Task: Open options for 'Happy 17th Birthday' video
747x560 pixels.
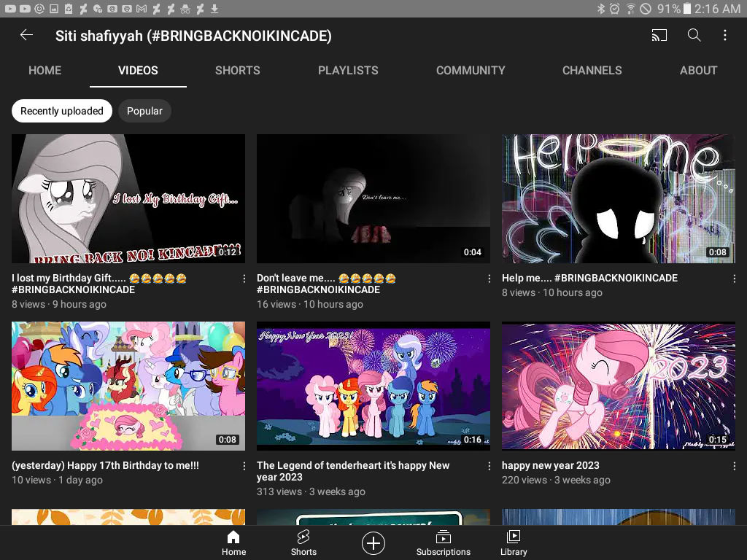Action: point(244,466)
